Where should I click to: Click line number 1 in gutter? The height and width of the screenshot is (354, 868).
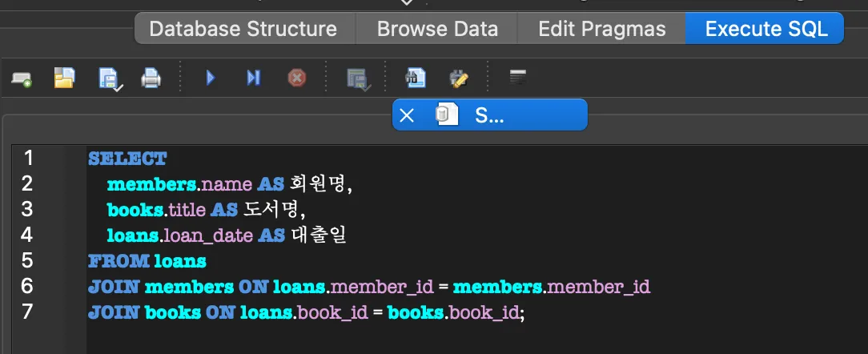tap(28, 159)
